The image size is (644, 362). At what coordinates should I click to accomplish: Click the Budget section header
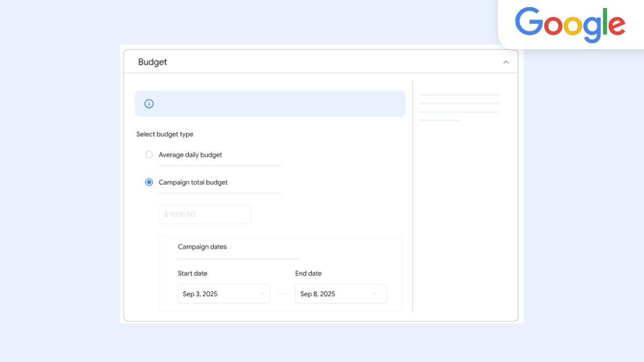tap(152, 62)
